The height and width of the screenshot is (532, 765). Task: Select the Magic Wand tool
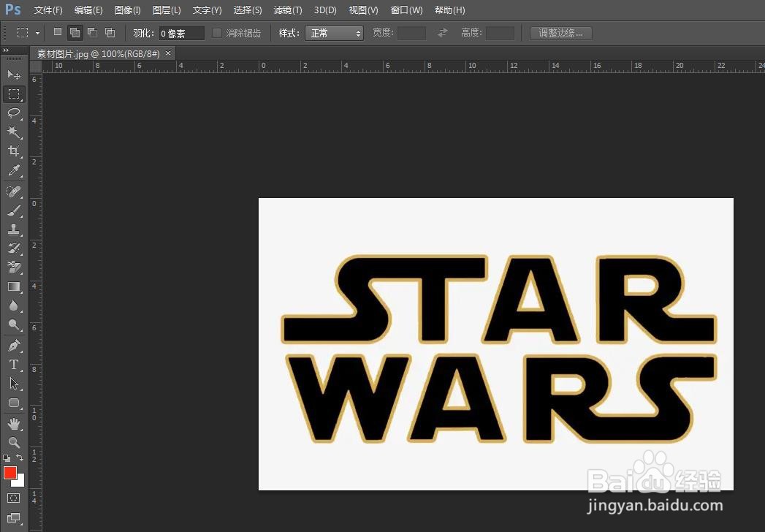[x=14, y=132]
